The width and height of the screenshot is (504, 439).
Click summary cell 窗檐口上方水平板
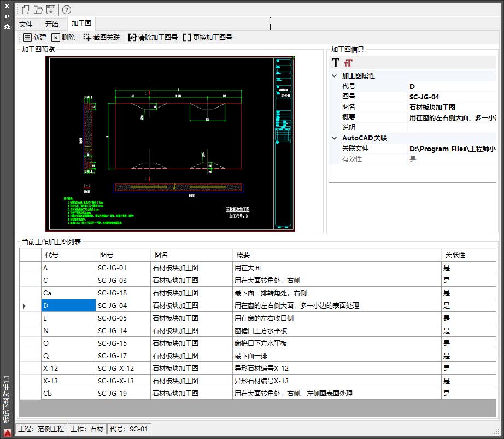(x=337, y=330)
